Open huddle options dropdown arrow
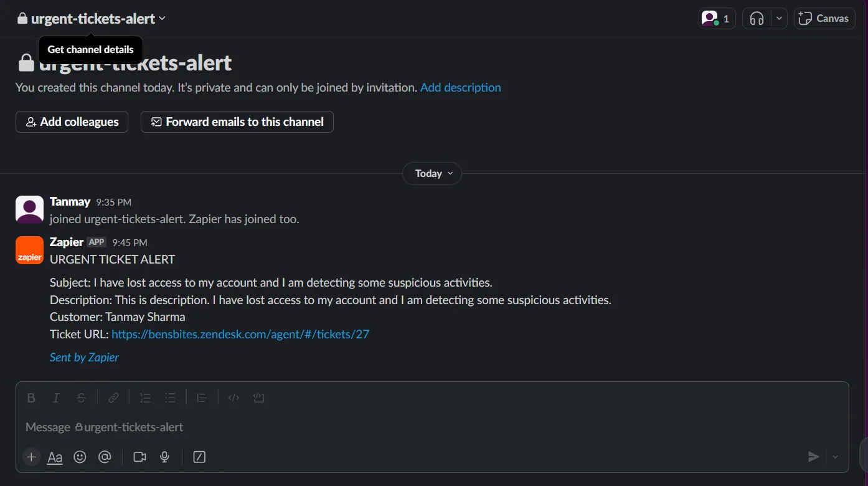868x486 pixels. [780, 19]
